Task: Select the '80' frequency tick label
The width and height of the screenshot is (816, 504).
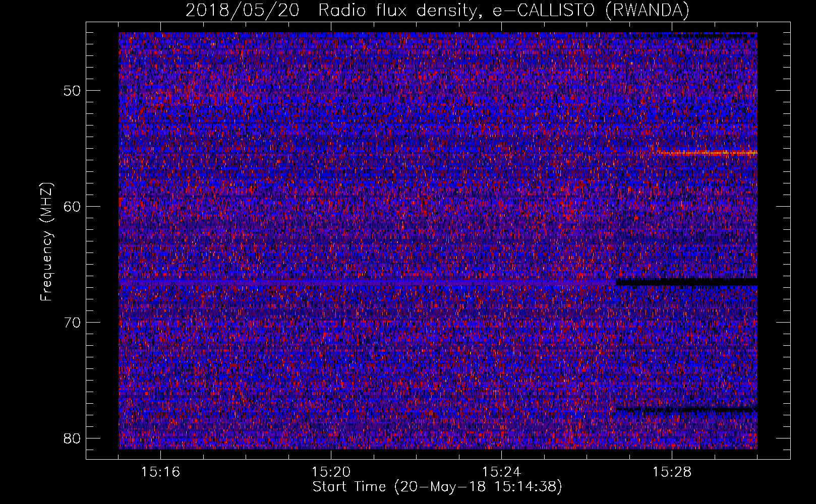Action: (73, 438)
